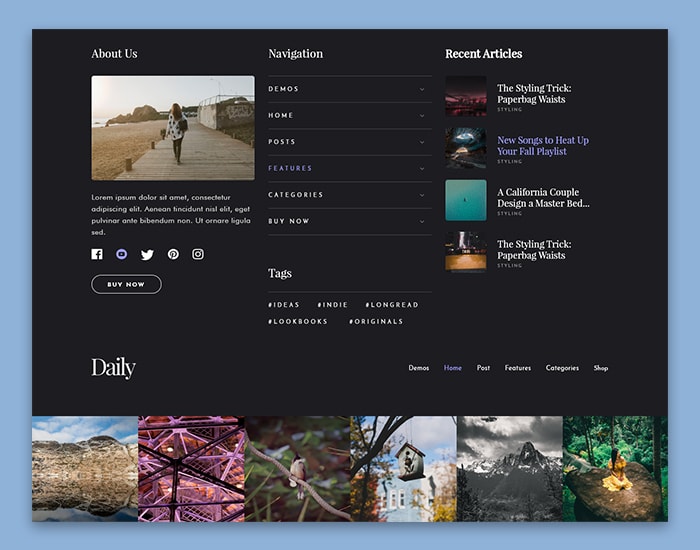Select HOME in the Navigation list
The width and height of the screenshot is (700, 550).
281,115
